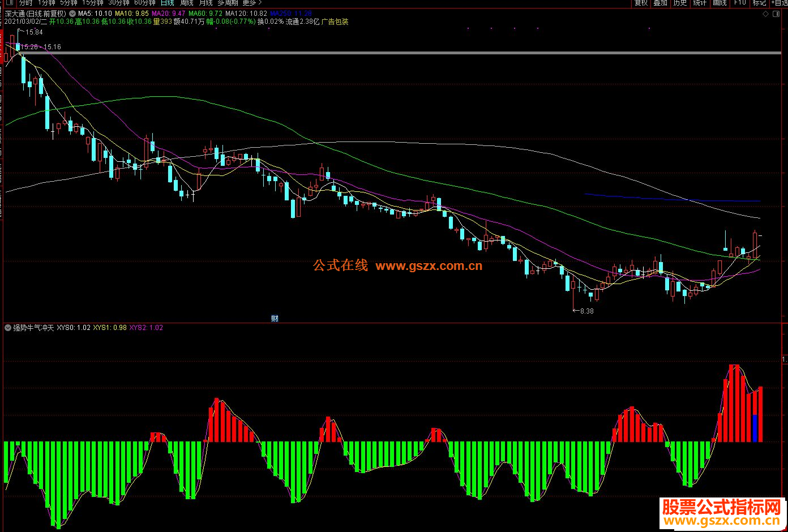
Task: Click the 额40.71万 amount value
Action: tap(189, 22)
